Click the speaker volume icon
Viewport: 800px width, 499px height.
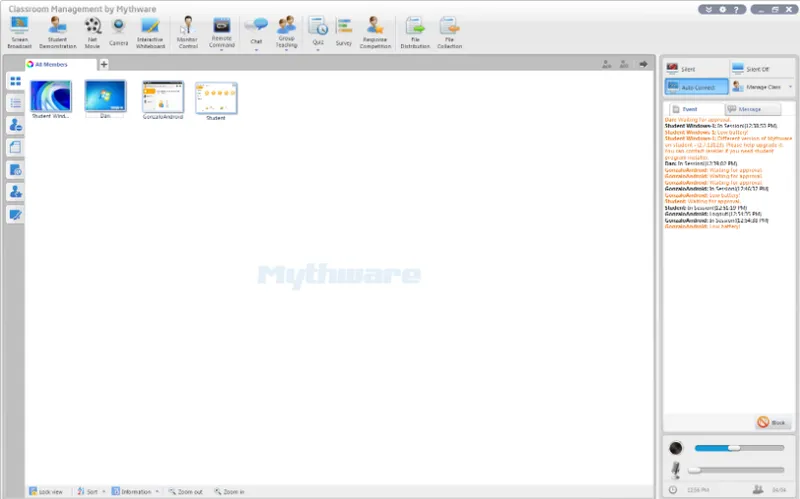(x=676, y=448)
